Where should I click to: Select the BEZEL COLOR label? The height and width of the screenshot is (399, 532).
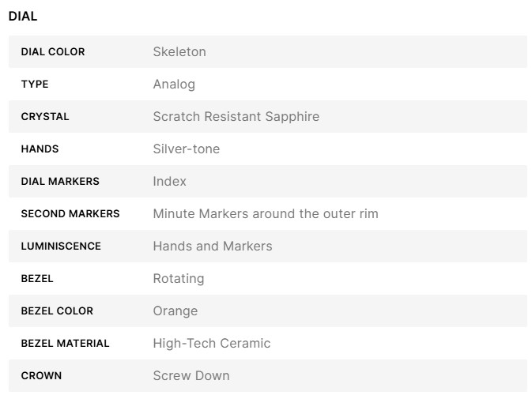coord(57,311)
